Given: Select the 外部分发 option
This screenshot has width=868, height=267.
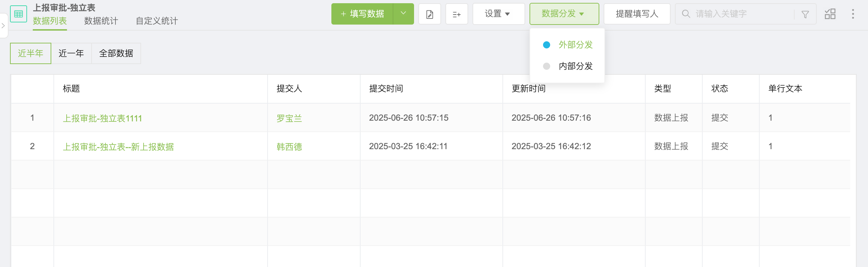Looking at the screenshot, I should [x=567, y=45].
